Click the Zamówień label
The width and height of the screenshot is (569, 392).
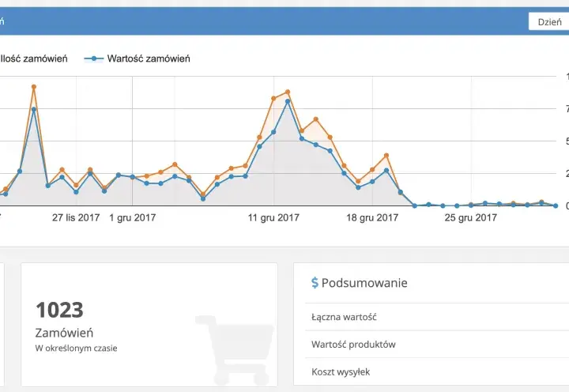(64, 333)
